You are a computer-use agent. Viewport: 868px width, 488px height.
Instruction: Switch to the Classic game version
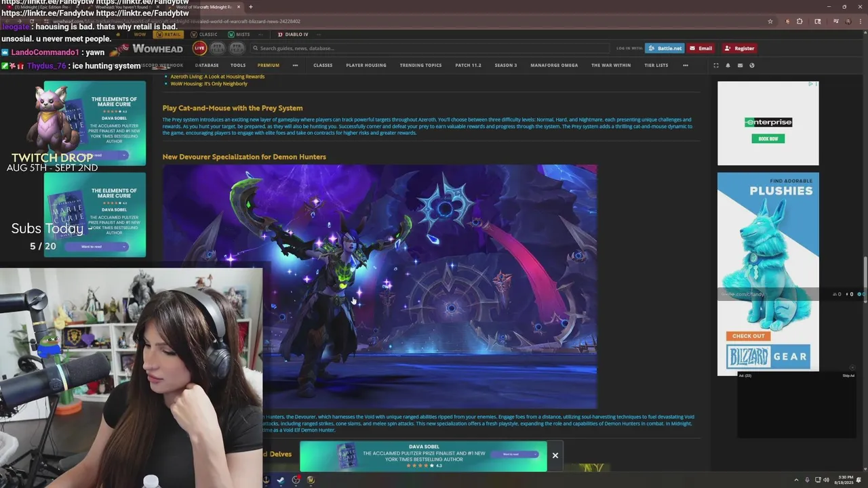204,35
